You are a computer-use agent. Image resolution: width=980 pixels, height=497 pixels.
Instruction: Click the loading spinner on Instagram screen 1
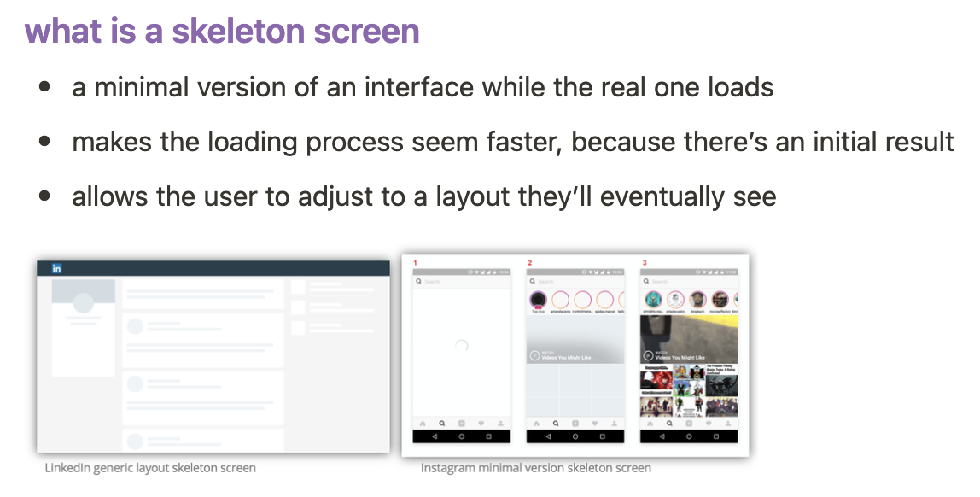(461, 346)
